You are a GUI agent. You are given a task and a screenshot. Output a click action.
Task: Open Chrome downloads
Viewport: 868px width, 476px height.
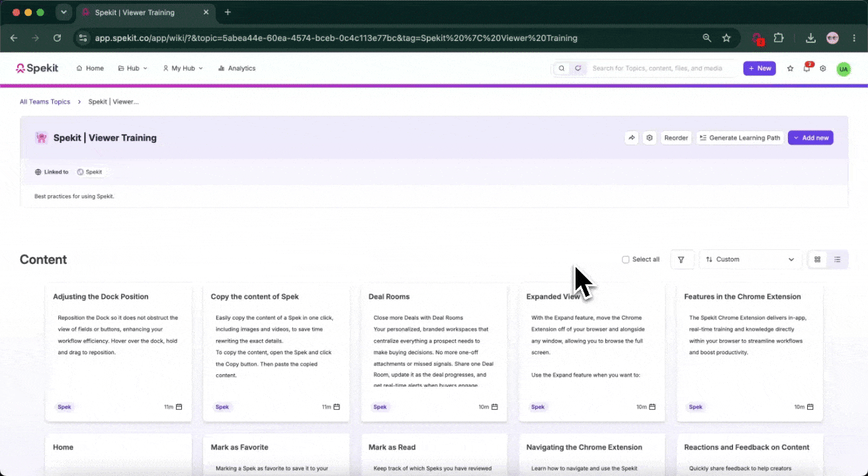coord(810,38)
